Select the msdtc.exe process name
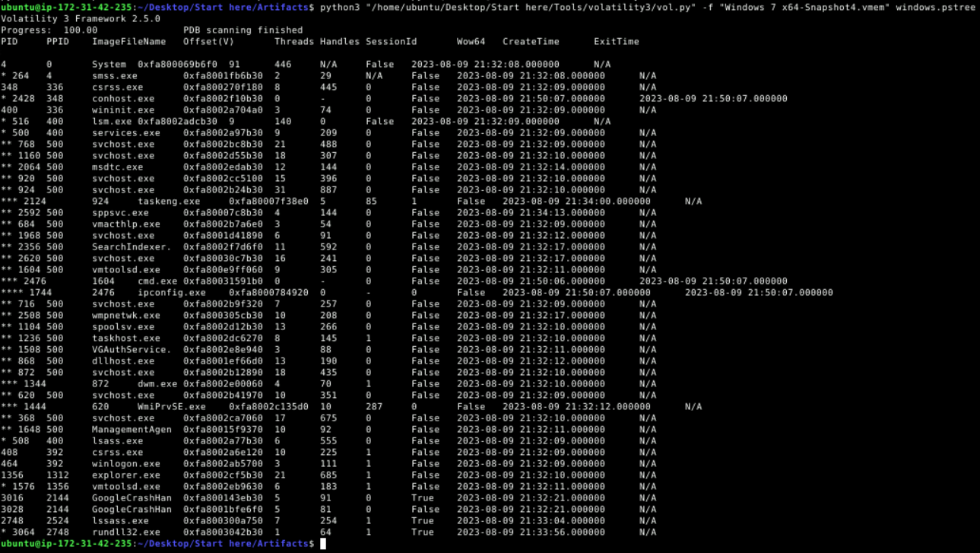This screenshot has width=980, height=553. [x=118, y=167]
